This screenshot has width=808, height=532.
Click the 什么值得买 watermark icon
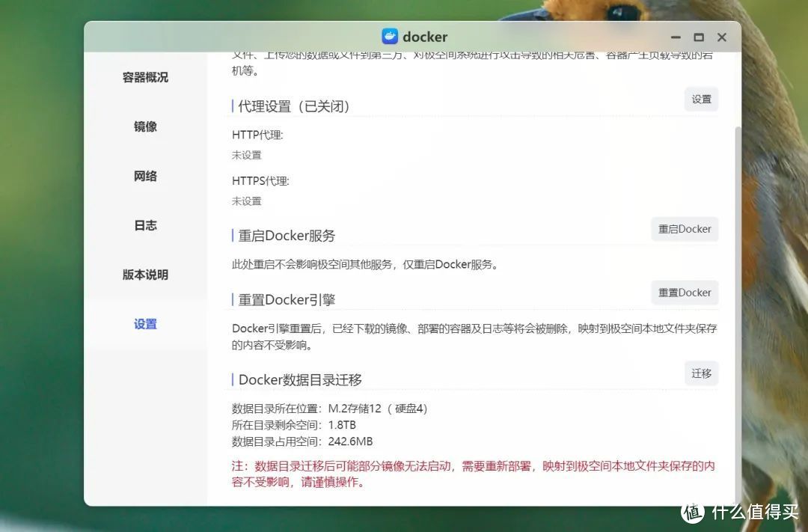pyautogui.click(x=692, y=513)
